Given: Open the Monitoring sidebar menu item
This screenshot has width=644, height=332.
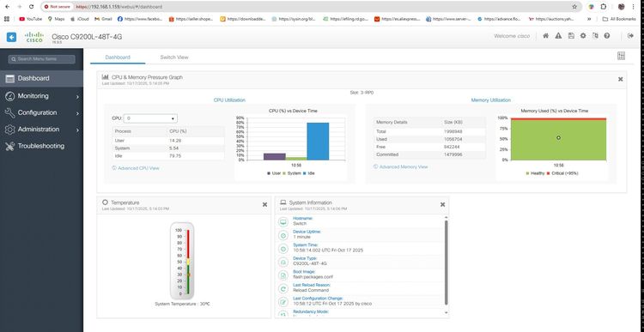Looking at the screenshot, I should tap(41, 96).
